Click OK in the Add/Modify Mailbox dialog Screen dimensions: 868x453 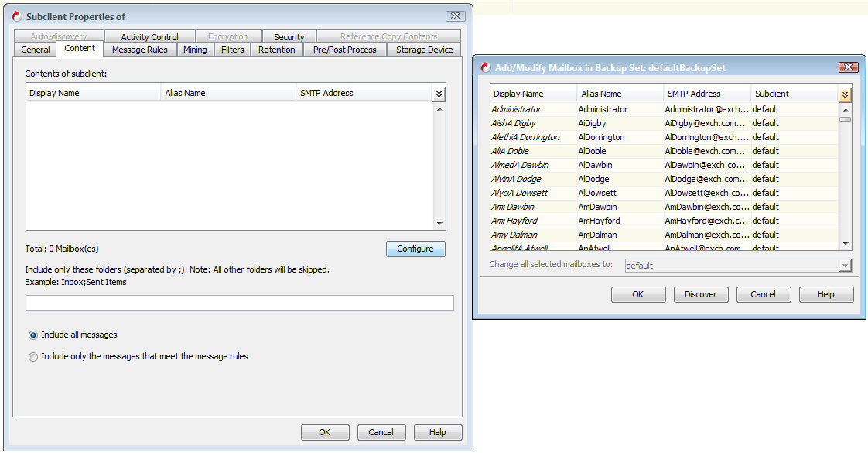click(x=638, y=294)
